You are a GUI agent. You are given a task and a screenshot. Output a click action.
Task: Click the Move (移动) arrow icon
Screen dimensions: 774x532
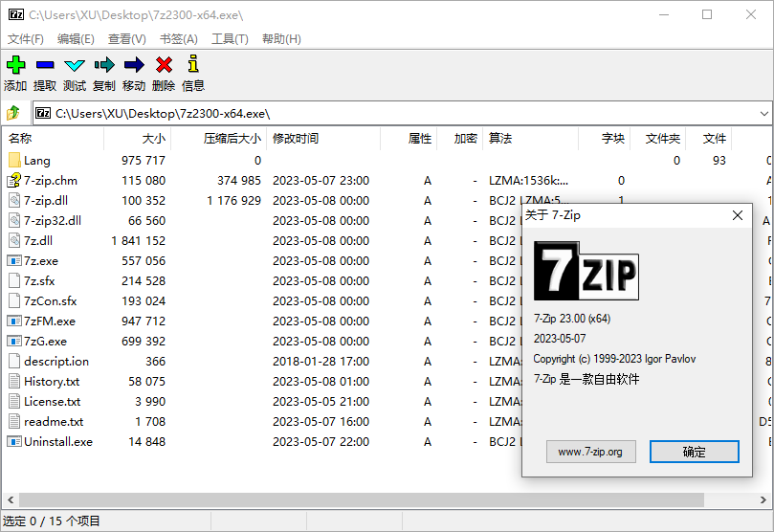pos(134,65)
